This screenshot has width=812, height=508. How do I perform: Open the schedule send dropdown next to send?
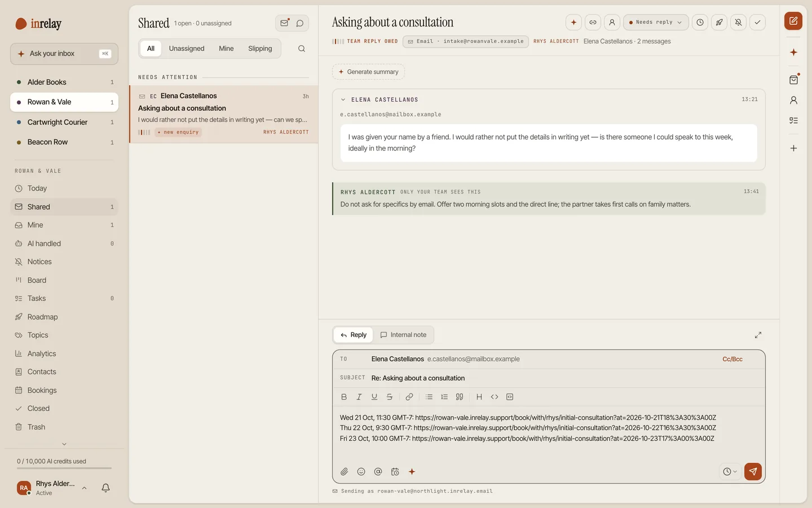tap(730, 471)
